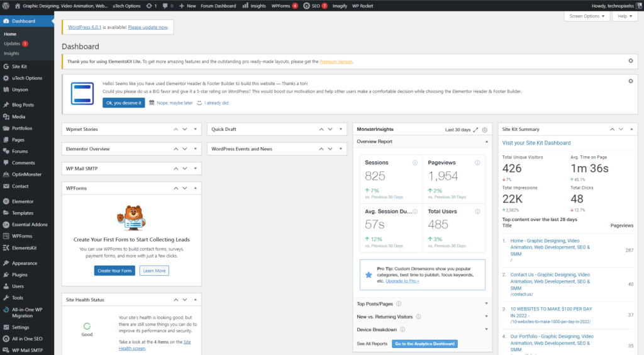
Task: Open All-in-One WP Migration sidebar item
Action: click(26, 313)
